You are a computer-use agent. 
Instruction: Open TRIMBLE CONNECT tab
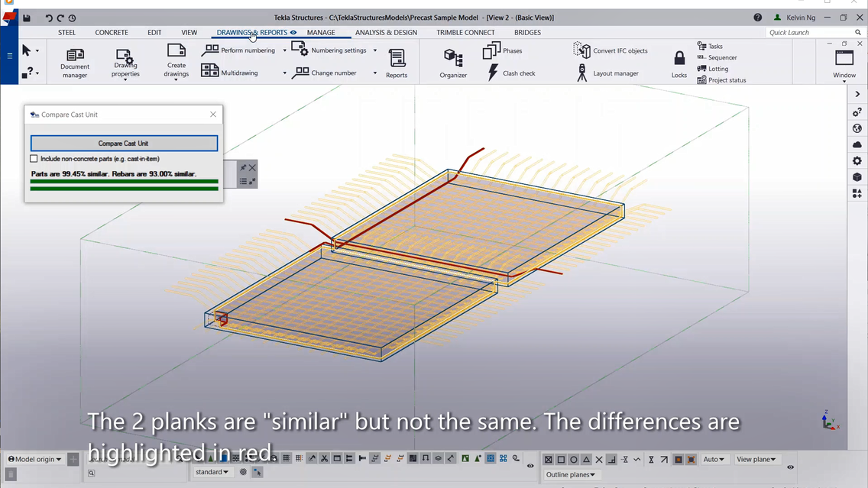(465, 33)
